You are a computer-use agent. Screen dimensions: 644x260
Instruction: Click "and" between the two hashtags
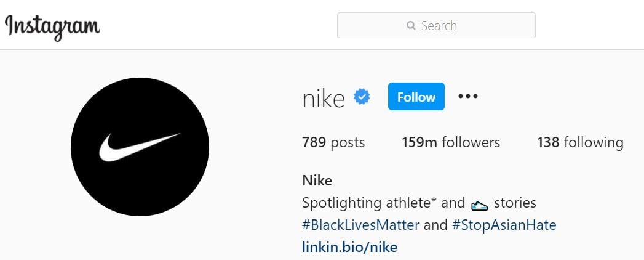tap(435, 225)
